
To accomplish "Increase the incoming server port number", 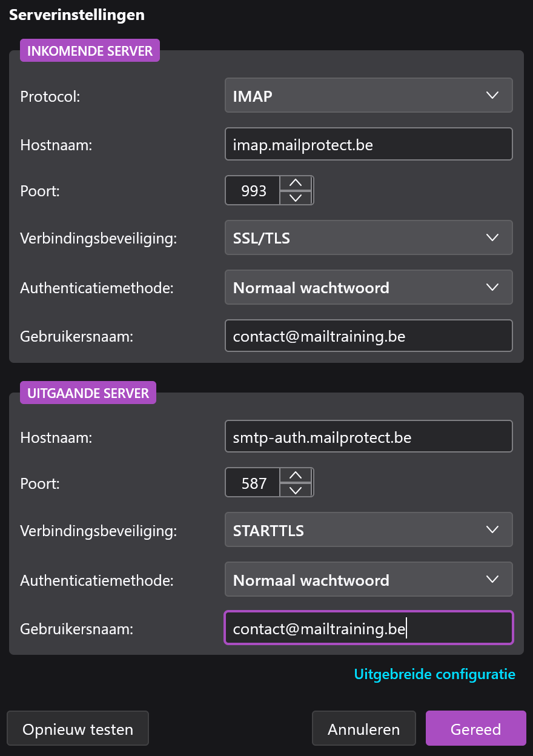I will click(296, 183).
